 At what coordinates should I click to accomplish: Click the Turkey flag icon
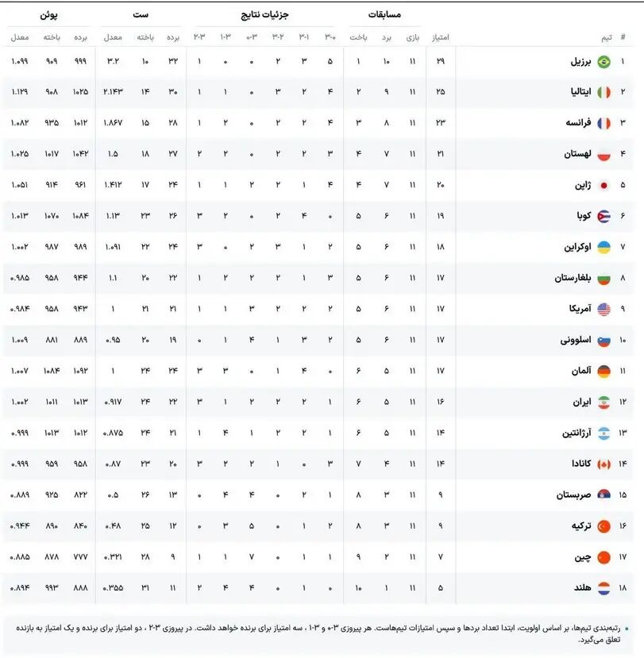pyautogui.click(x=604, y=526)
